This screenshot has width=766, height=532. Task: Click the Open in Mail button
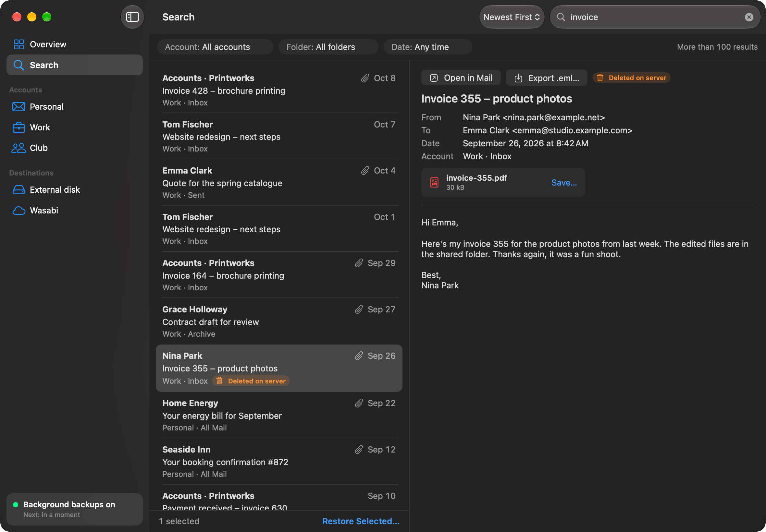pyautogui.click(x=461, y=78)
